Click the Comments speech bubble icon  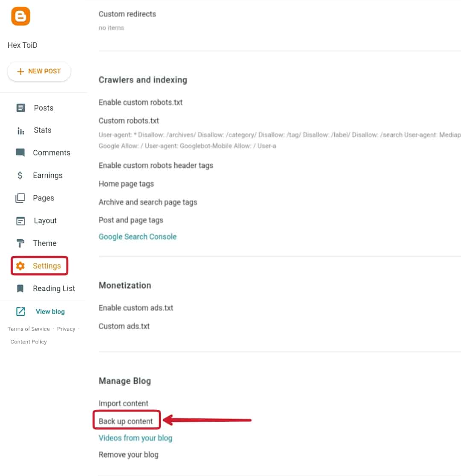click(x=20, y=152)
